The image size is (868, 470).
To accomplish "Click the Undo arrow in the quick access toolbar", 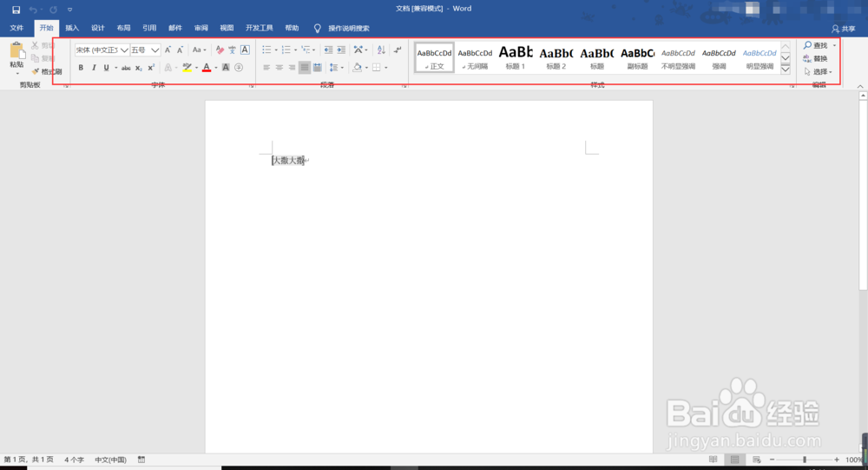I will [33, 10].
